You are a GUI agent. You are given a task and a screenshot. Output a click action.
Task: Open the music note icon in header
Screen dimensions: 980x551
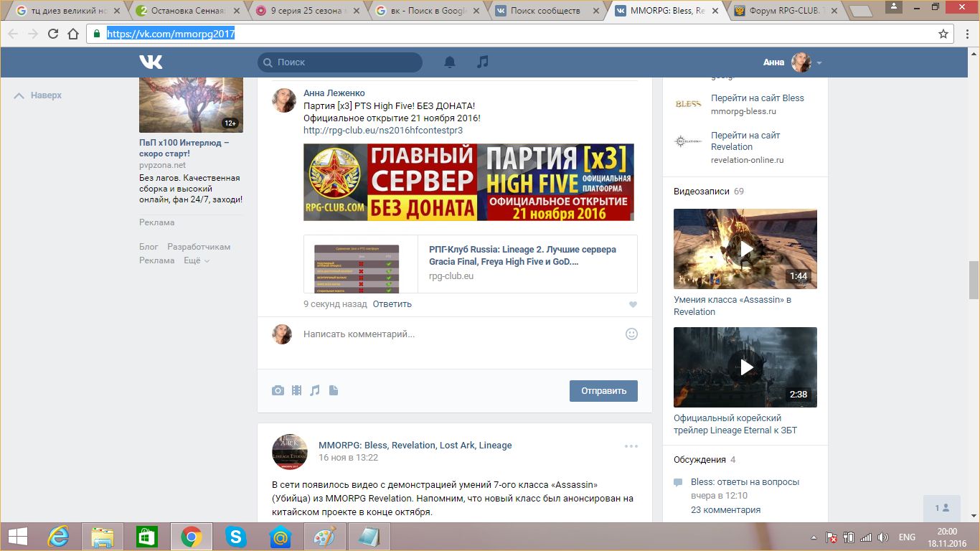[x=483, y=62]
